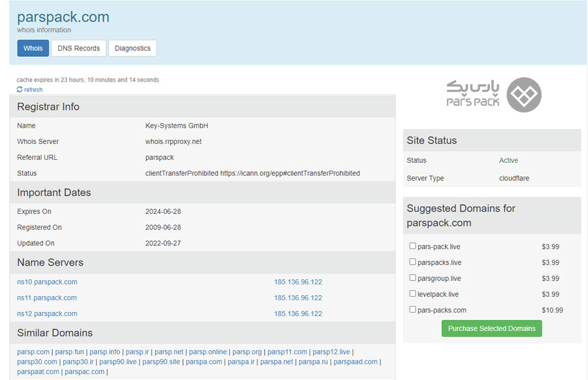This screenshot has height=380, width=588.
Task: Open similar domain parspac.com
Action: (x=85, y=371)
